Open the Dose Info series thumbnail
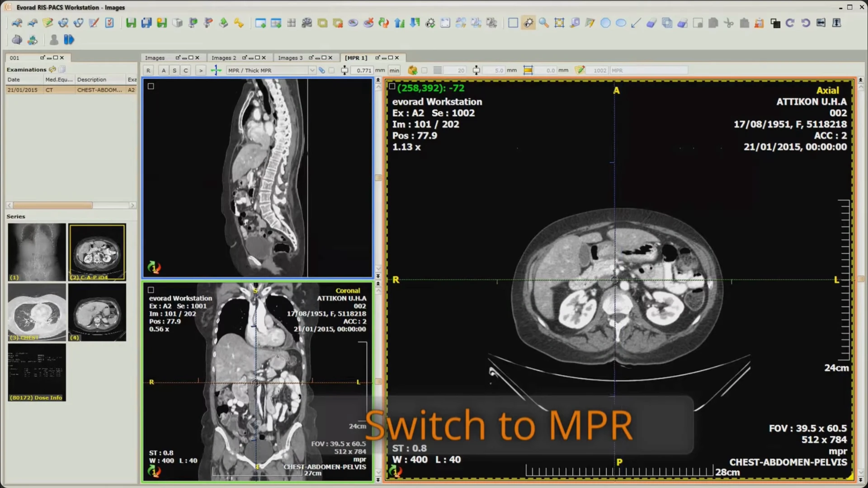This screenshot has width=868, height=488. (x=37, y=373)
